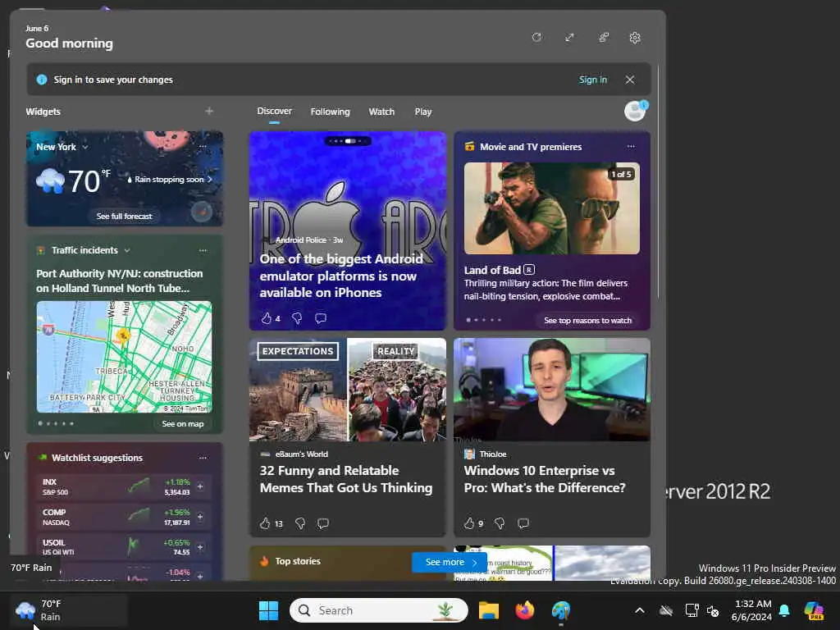840x630 pixels.
Task: Open widgets settings gear
Action: pyautogui.click(x=635, y=38)
